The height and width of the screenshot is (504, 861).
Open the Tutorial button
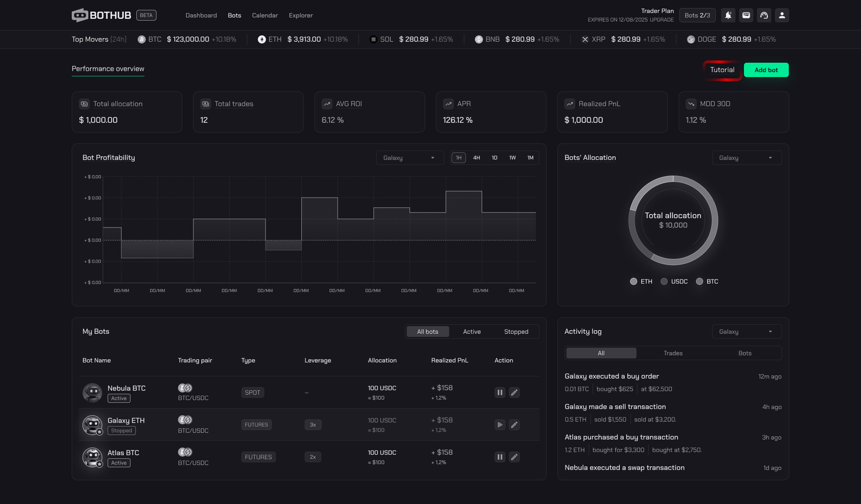tap(722, 70)
